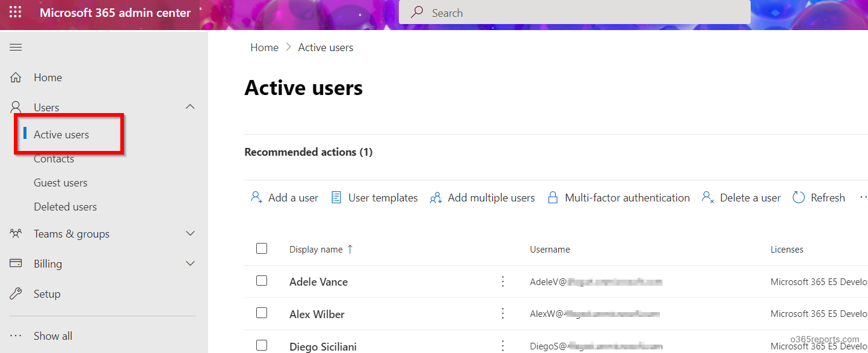Click the Setup wrench icon
This screenshot has height=353, width=868.
click(x=16, y=293)
